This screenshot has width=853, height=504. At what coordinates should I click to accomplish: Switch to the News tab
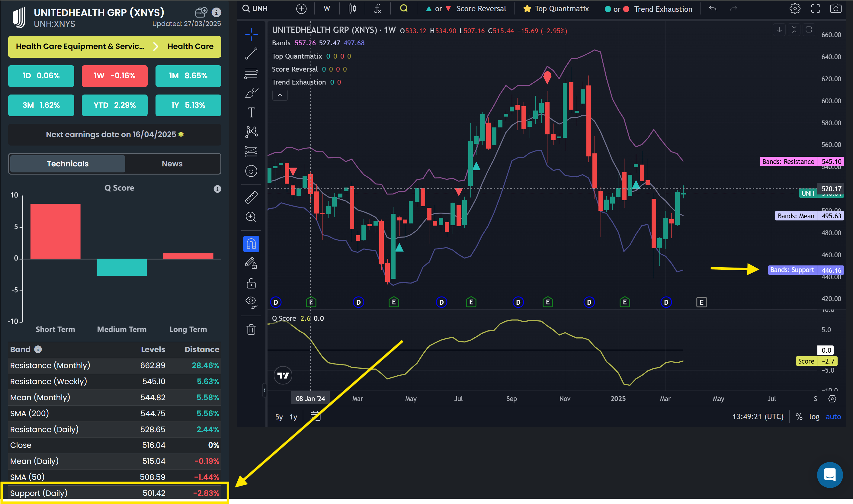click(x=172, y=164)
